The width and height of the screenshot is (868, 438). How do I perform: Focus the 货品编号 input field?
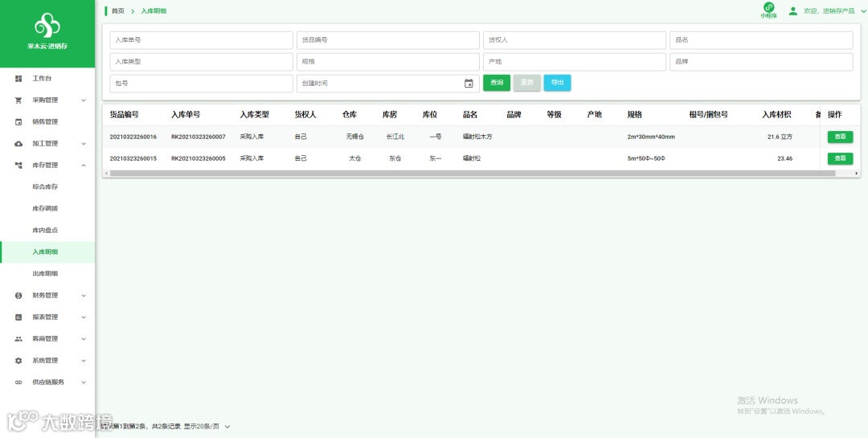point(388,40)
